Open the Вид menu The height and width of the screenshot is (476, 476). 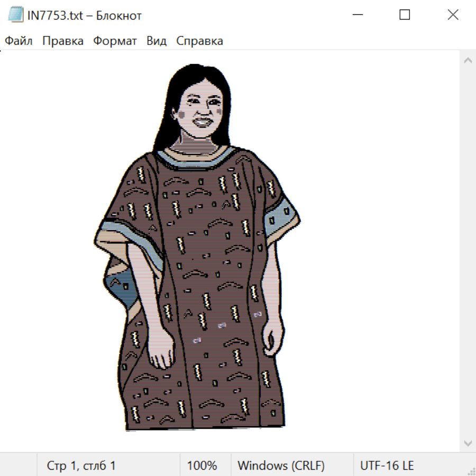click(157, 41)
